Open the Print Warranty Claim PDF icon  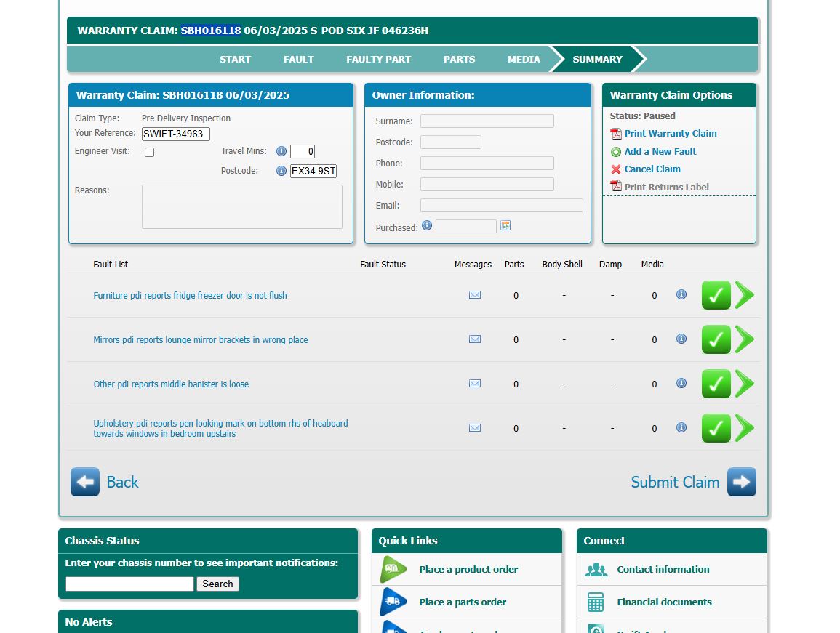click(x=616, y=133)
